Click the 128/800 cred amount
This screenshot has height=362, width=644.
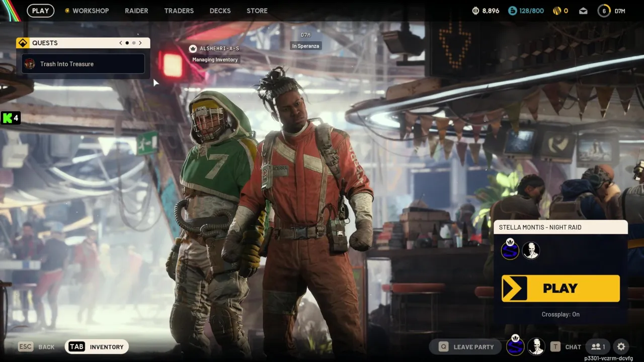click(531, 11)
